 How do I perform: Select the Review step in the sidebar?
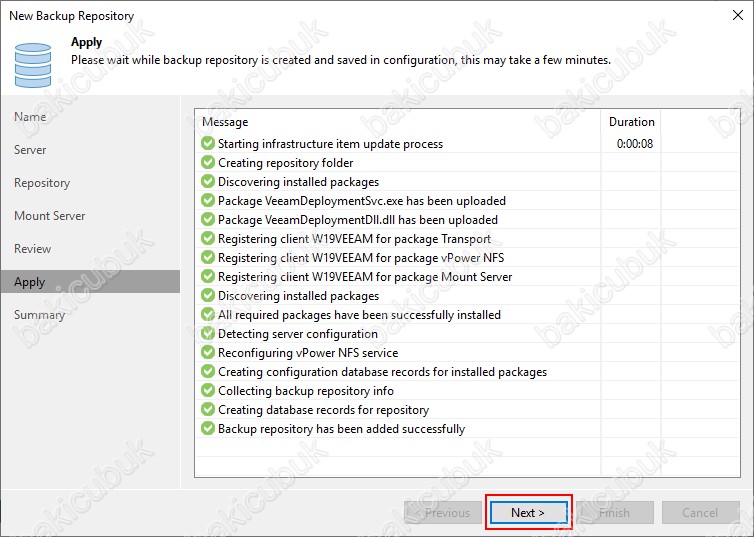33,249
